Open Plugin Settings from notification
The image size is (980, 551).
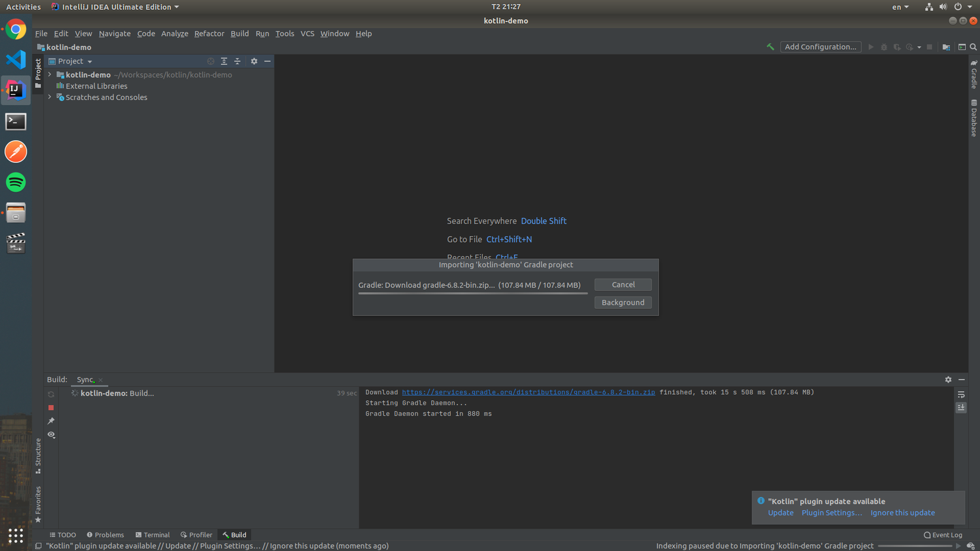[x=832, y=513]
